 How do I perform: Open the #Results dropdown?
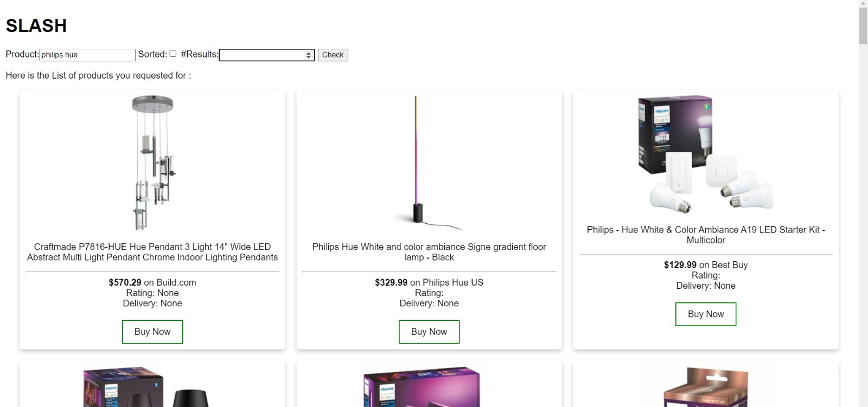(267, 55)
